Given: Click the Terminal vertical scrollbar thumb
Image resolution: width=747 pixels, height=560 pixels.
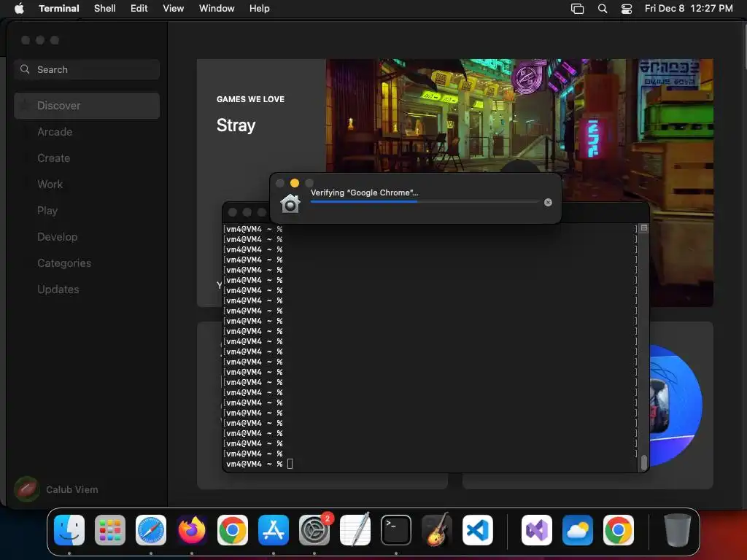Looking at the screenshot, I should [x=643, y=462].
